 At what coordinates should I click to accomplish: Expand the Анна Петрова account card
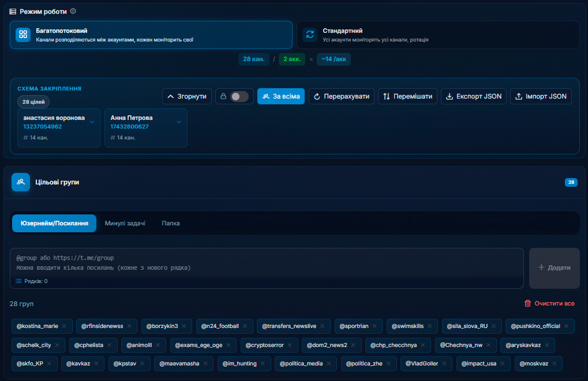pyautogui.click(x=179, y=122)
